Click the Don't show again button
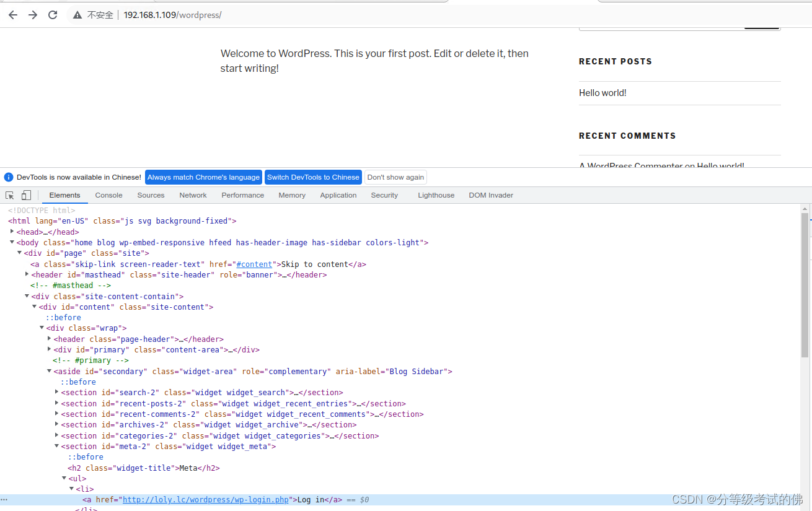This screenshot has width=812, height=511. tap(395, 177)
